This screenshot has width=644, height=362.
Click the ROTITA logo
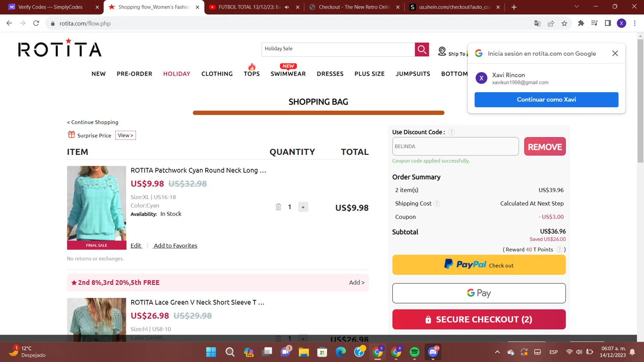60,48
